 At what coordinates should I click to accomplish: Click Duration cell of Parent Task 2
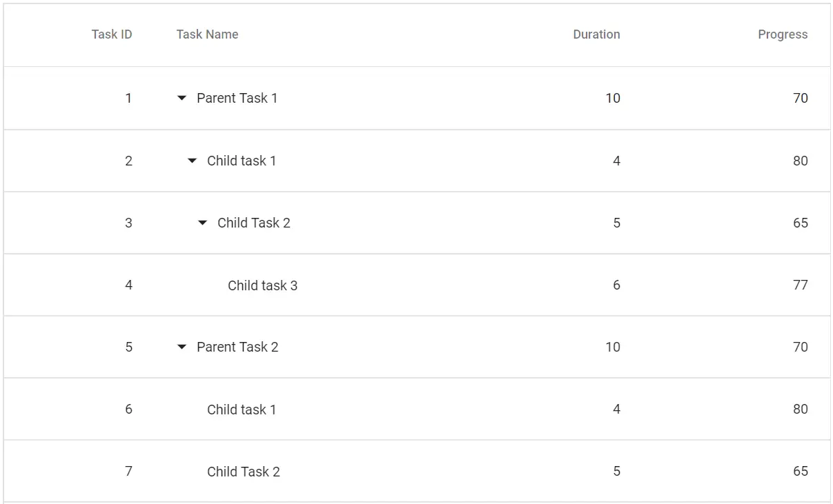pyautogui.click(x=613, y=347)
